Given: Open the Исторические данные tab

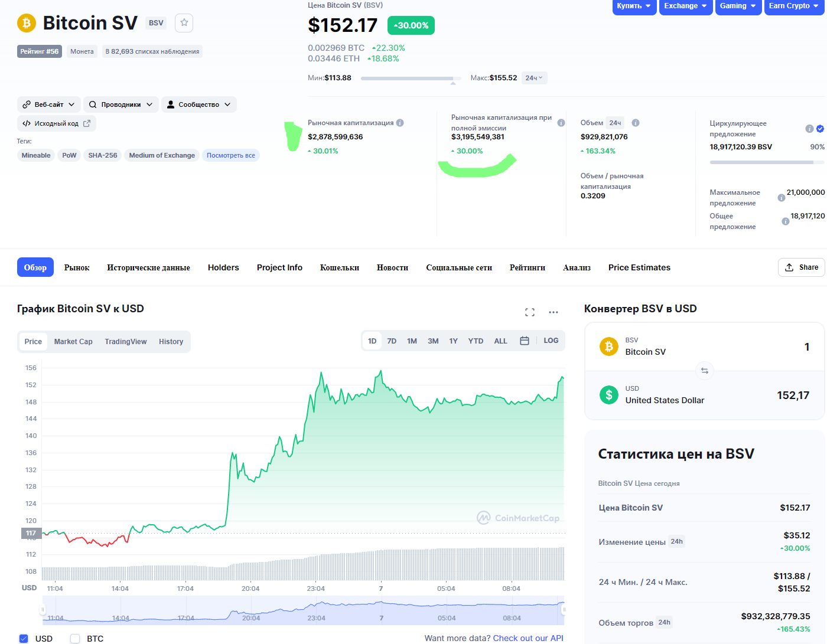Looking at the screenshot, I should point(148,267).
